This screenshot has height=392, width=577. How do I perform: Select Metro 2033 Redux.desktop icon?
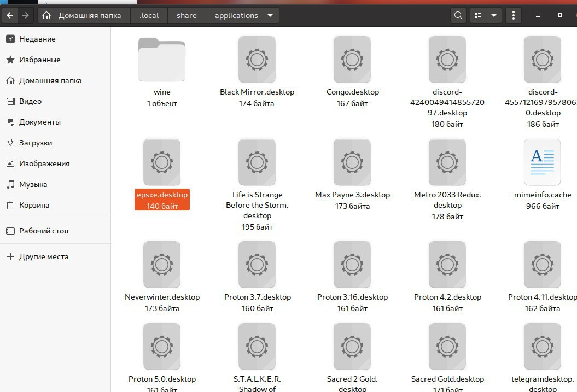[447, 162]
